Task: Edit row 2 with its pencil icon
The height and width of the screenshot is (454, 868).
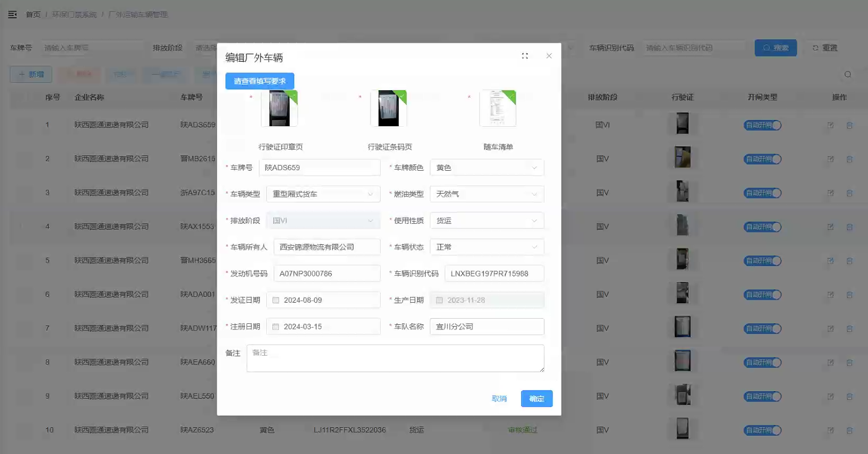Action: [831, 159]
